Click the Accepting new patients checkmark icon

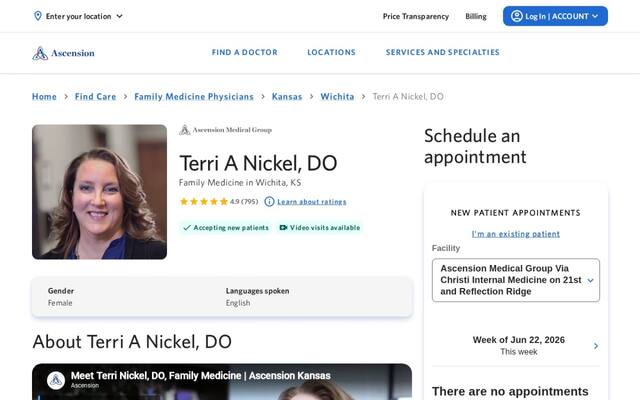coord(187,228)
